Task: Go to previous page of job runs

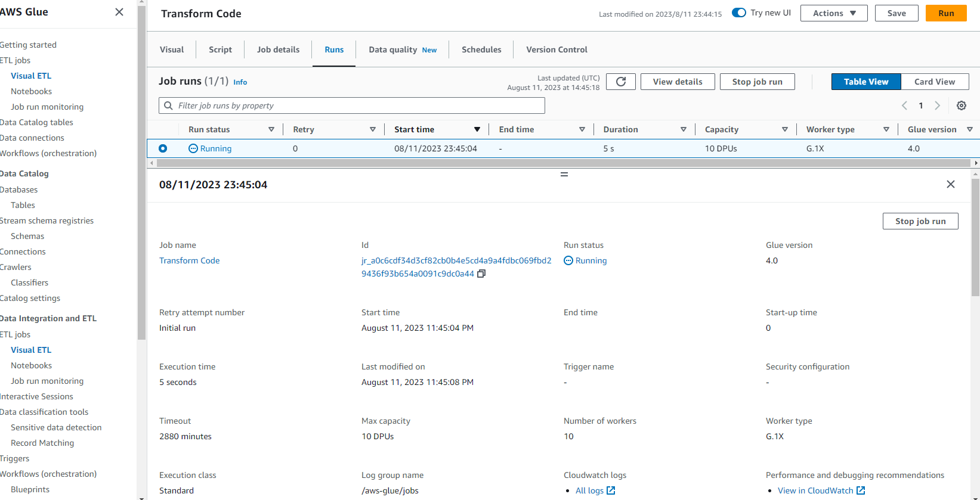Action: [x=905, y=105]
